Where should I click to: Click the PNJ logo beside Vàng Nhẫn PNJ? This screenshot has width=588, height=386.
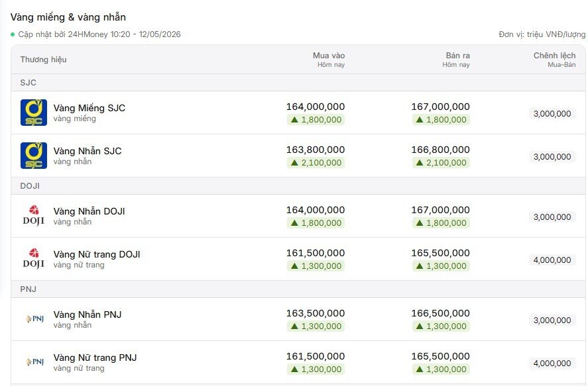pyautogui.click(x=34, y=319)
